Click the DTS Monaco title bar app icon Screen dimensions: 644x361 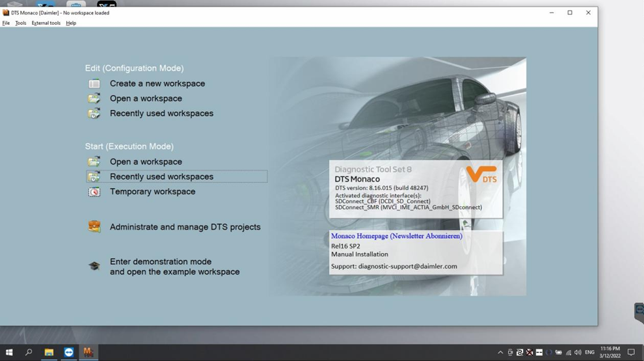point(6,13)
